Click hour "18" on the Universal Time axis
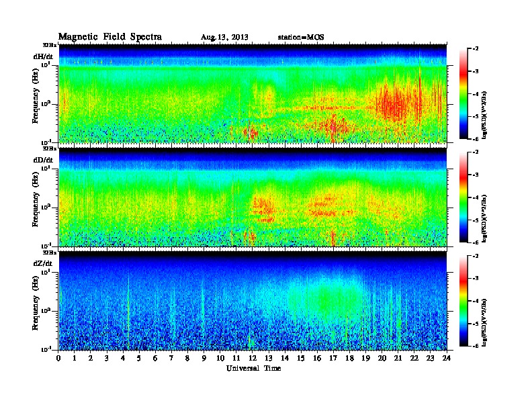532x411 pixels. click(350, 358)
